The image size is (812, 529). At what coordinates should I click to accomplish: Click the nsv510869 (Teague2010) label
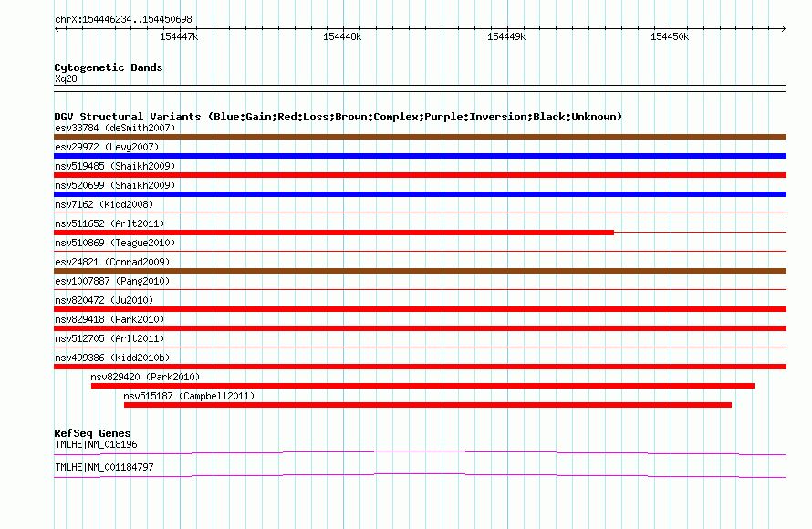tap(115, 243)
